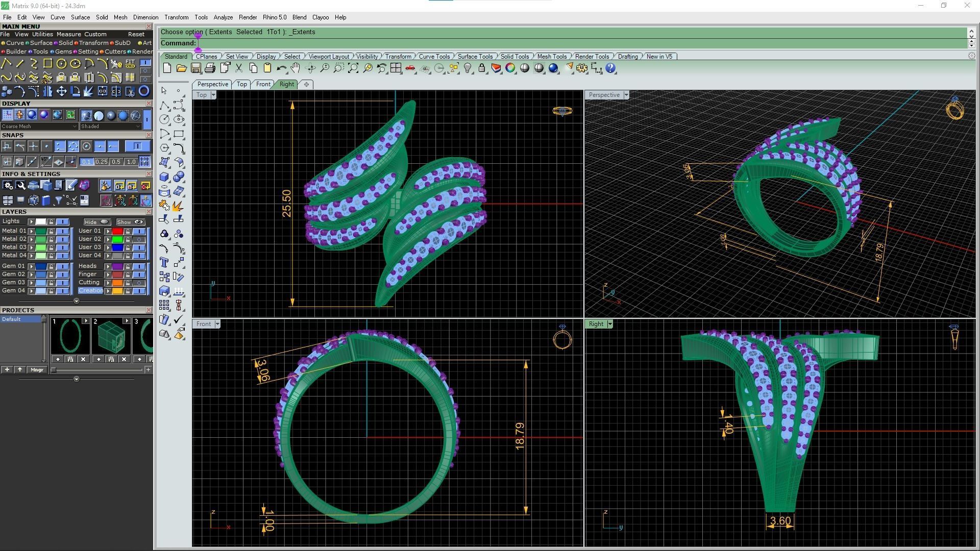Click the box primitive in side toolbar
980x551 pixels.
pyautogui.click(x=164, y=177)
